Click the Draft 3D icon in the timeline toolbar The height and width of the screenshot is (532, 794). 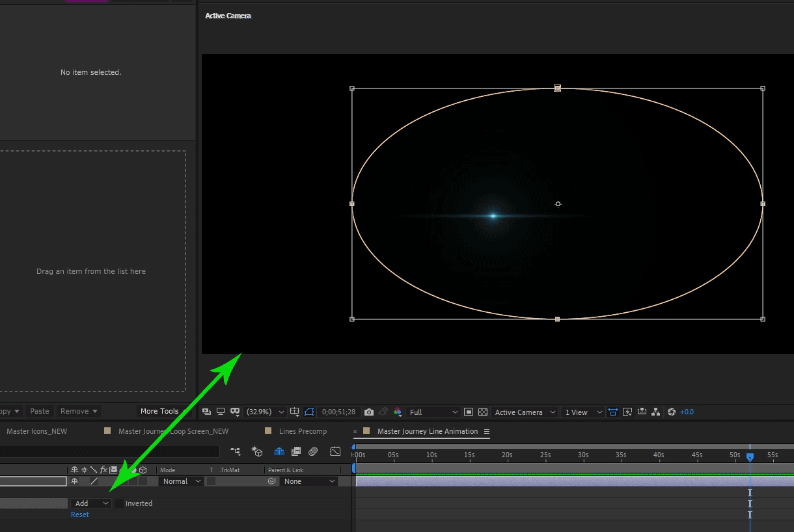(x=257, y=451)
